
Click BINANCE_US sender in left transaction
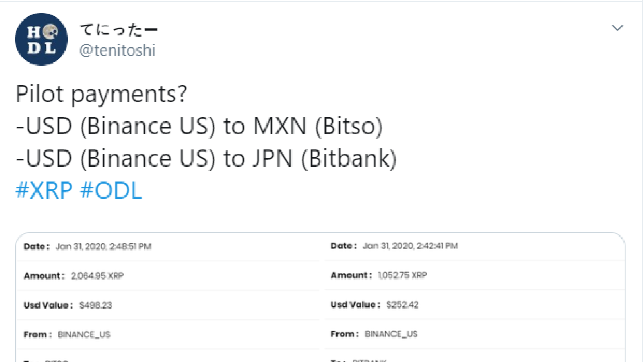84,335
